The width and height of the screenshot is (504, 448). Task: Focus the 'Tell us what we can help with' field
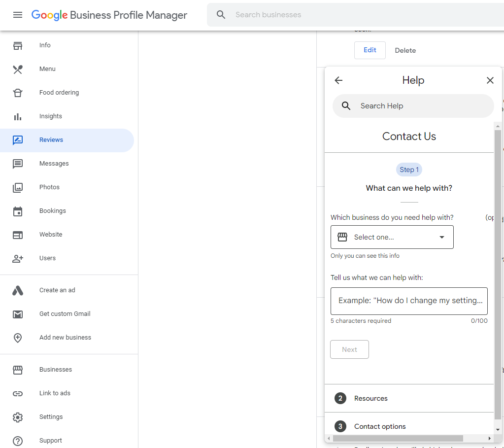[409, 301]
